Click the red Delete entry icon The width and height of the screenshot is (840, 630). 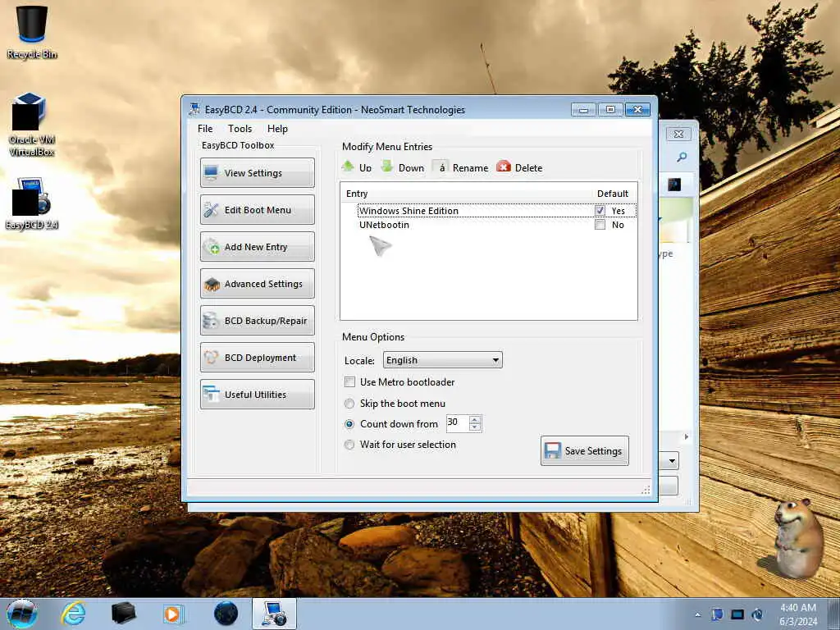click(504, 167)
